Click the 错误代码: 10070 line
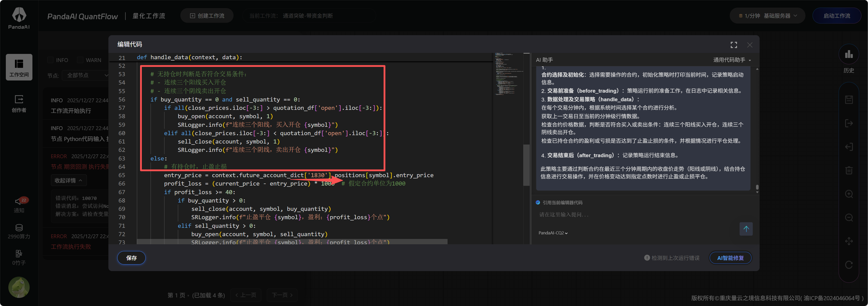 click(76, 198)
